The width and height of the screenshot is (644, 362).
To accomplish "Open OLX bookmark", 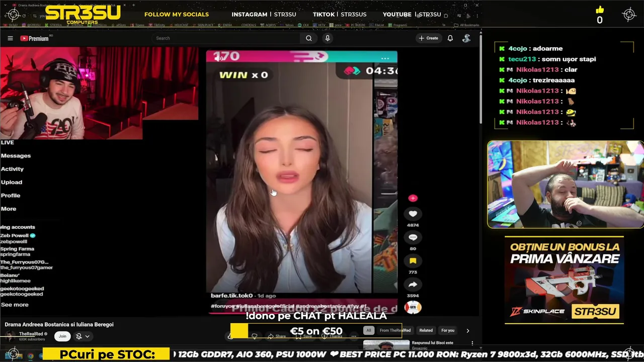I will (303, 25).
